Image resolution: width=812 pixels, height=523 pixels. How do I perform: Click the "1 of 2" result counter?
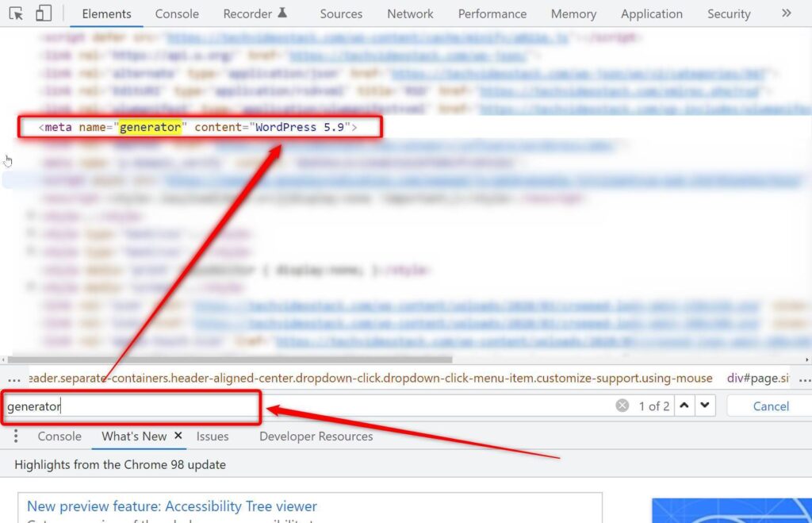[653, 406]
